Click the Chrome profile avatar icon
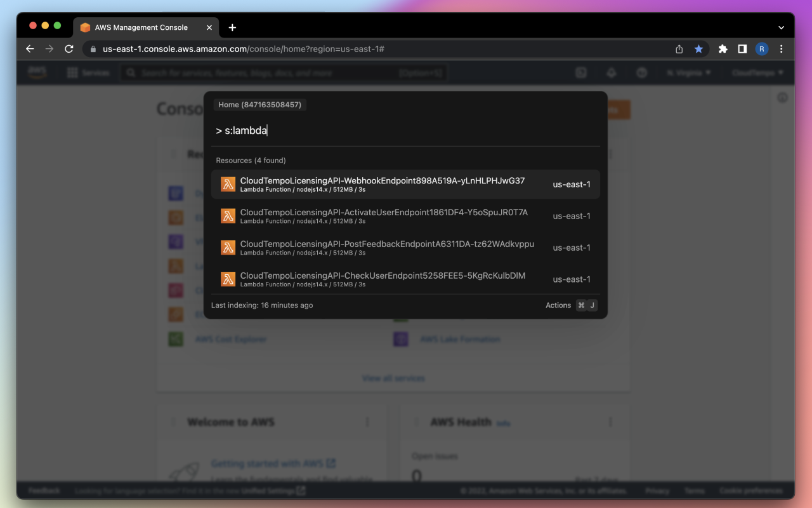This screenshot has height=508, width=812. (761, 49)
